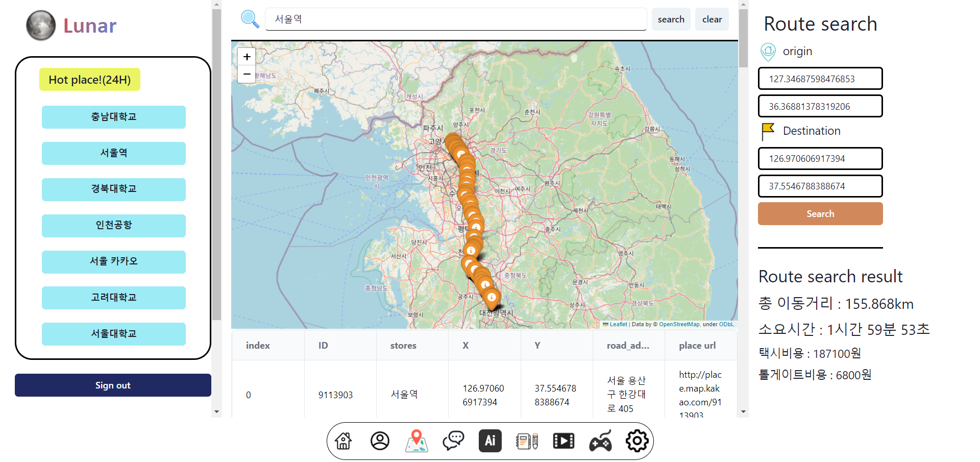Click the orange route Search button
The height and width of the screenshot is (462, 980).
click(x=820, y=214)
